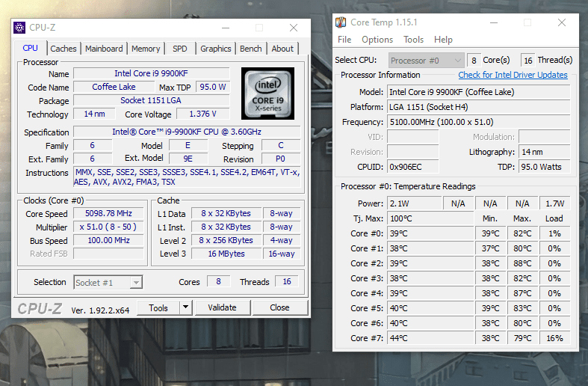
Task: Click the Close button in CPU-Z footer
Action: [279, 308]
